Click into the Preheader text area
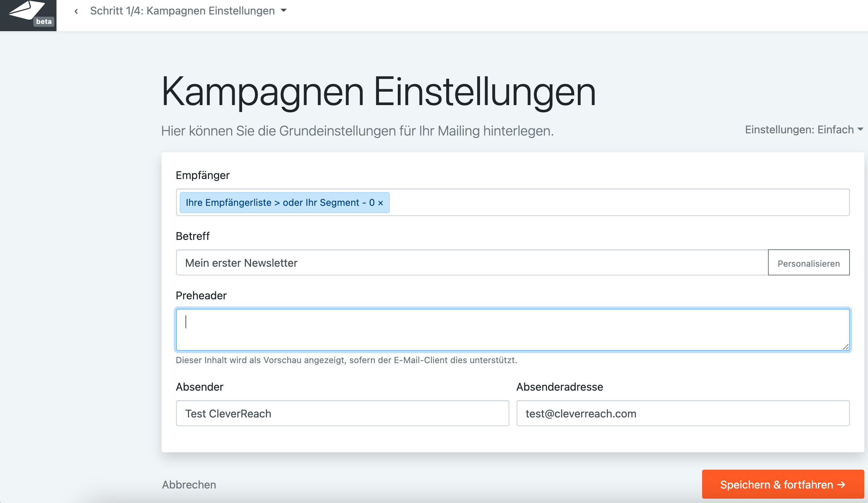This screenshot has height=503, width=868. pyautogui.click(x=507, y=330)
